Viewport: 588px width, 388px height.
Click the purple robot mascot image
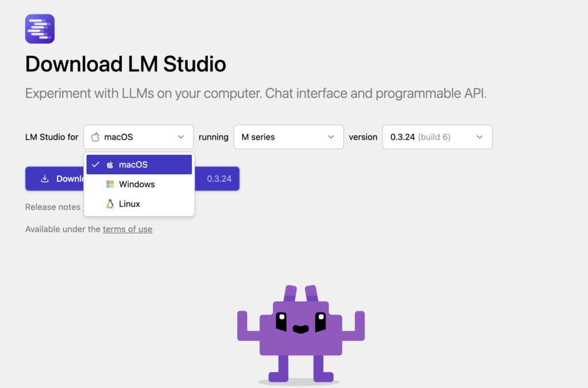pyautogui.click(x=301, y=334)
